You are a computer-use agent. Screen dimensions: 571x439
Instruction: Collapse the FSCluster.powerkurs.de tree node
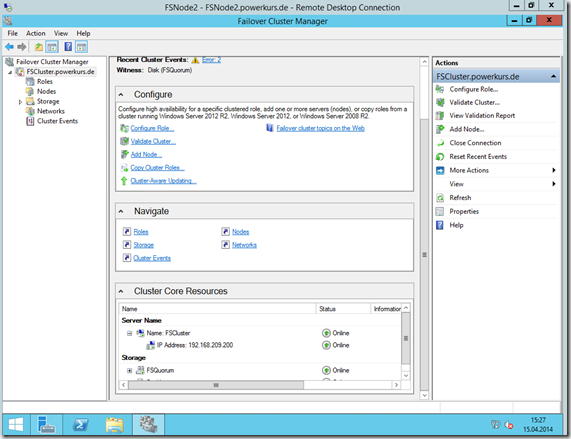(10, 72)
